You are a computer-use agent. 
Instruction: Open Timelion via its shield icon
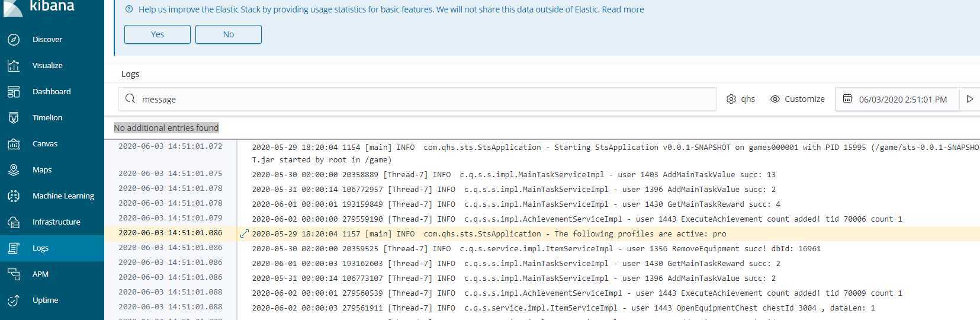point(14,117)
